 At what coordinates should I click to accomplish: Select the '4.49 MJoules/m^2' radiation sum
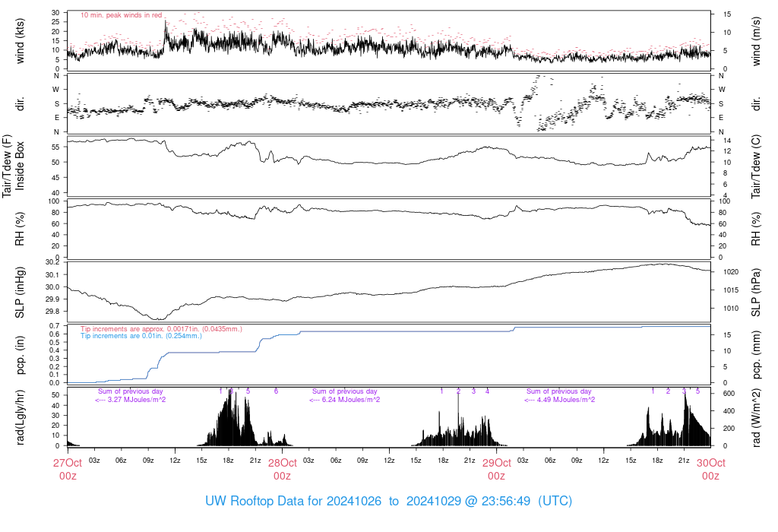pos(566,400)
